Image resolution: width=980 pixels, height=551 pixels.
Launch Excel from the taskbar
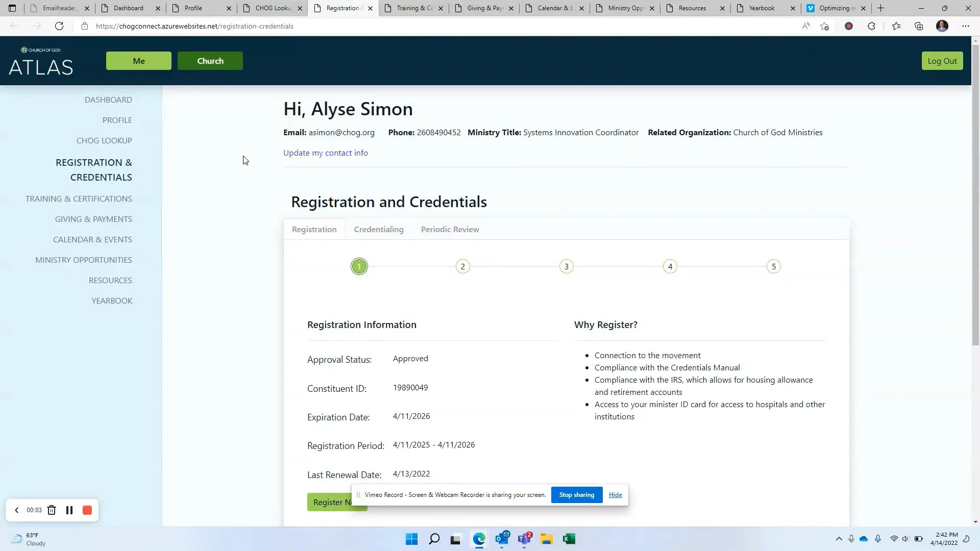click(x=570, y=539)
